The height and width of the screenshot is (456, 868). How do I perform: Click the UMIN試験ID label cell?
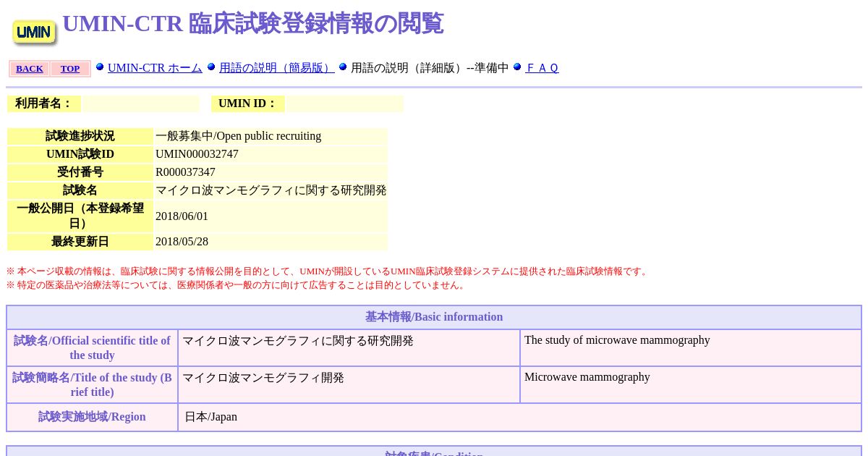pos(80,154)
